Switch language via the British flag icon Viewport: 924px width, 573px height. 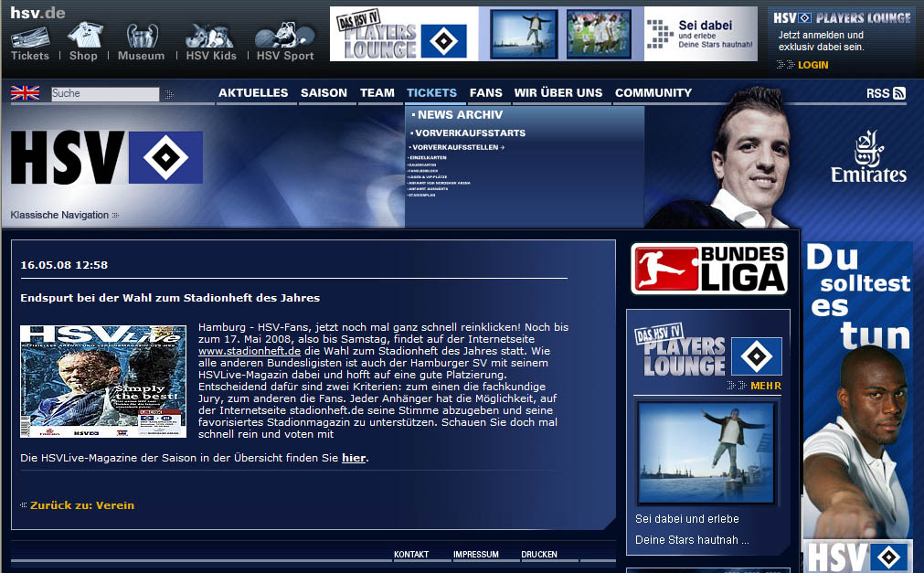25,92
